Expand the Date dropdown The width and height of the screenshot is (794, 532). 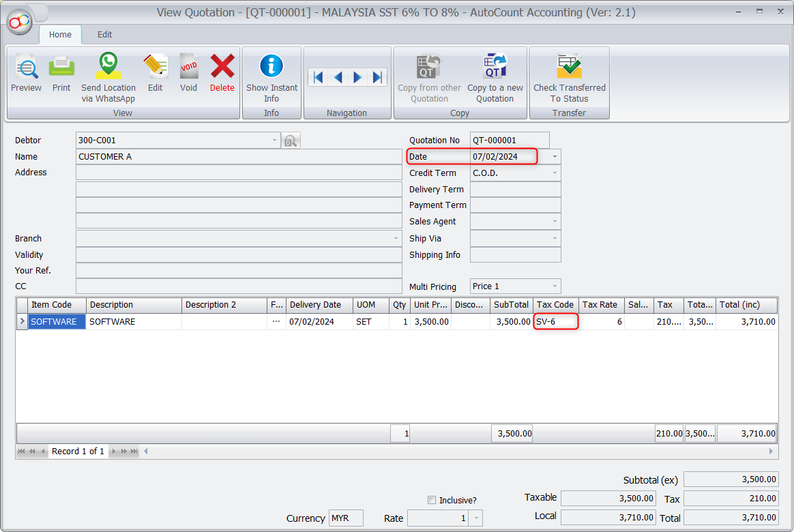pyautogui.click(x=554, y=157)
